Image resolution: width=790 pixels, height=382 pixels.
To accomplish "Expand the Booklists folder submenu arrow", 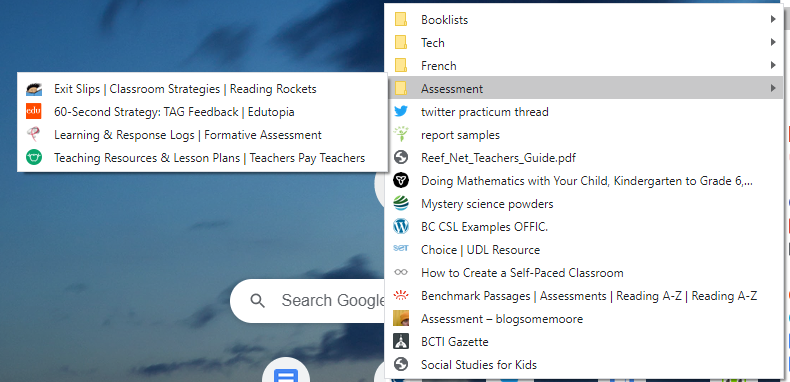I will (773, 20).
